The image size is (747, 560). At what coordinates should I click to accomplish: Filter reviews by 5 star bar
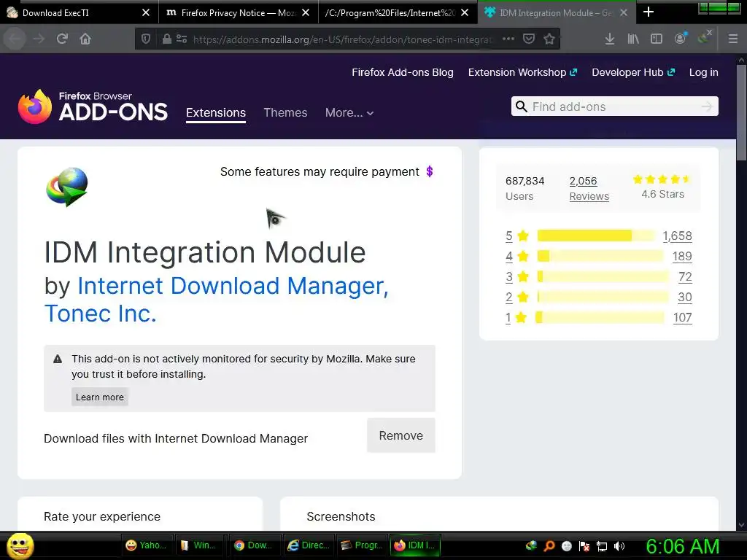click(597, 236)
